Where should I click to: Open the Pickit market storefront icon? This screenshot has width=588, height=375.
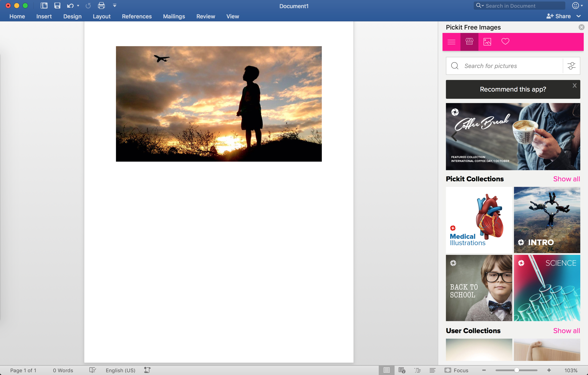(x=469, y=42)
